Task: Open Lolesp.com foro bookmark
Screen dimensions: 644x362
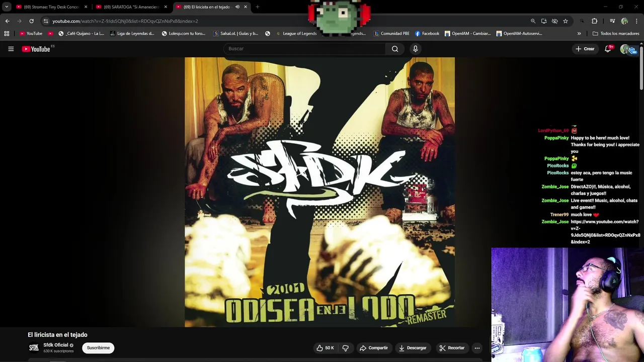Action: (183, 34)
